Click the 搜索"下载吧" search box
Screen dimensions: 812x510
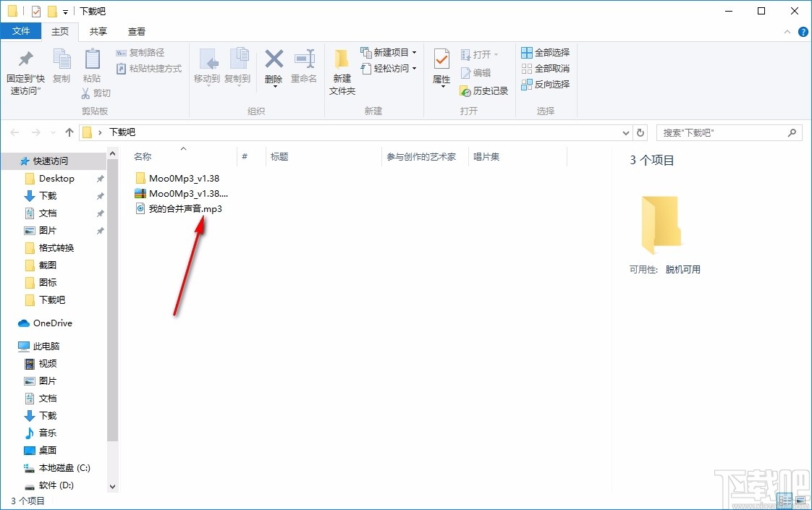[x=724, y=132]
